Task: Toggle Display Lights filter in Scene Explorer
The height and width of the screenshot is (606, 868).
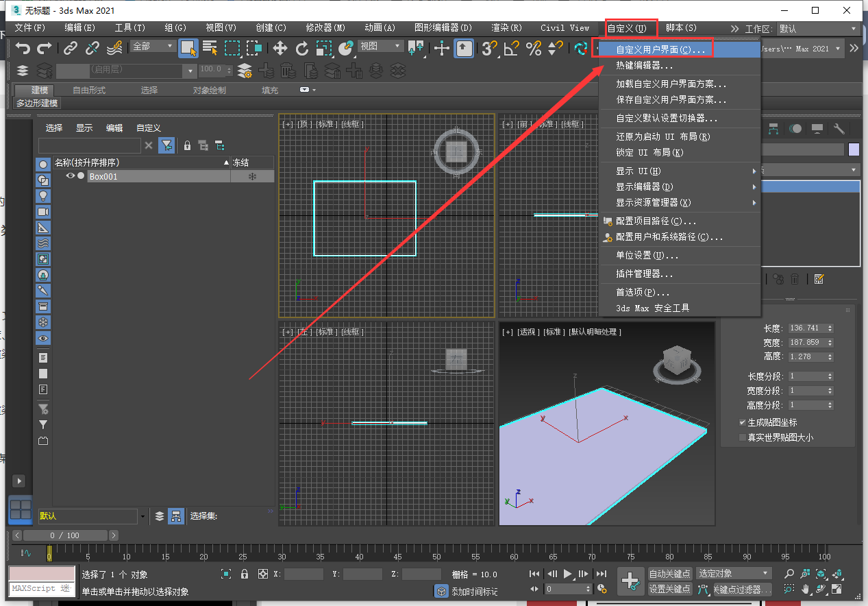Action: tap(43, 196)
